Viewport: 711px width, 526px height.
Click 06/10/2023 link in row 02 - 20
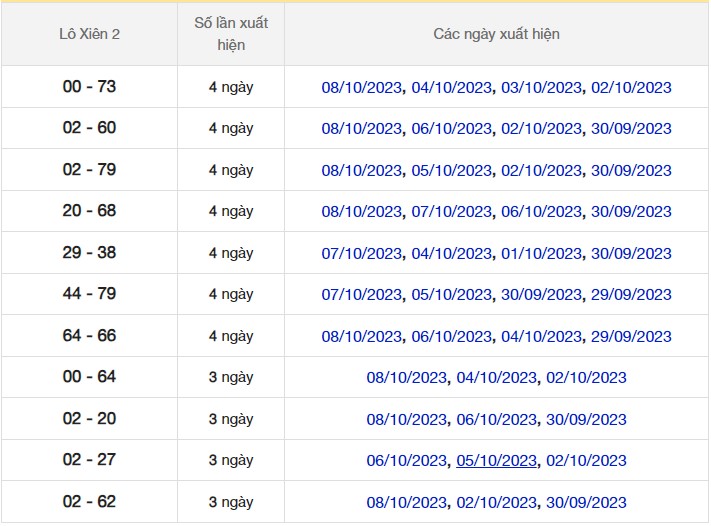[x=496, y=420]
